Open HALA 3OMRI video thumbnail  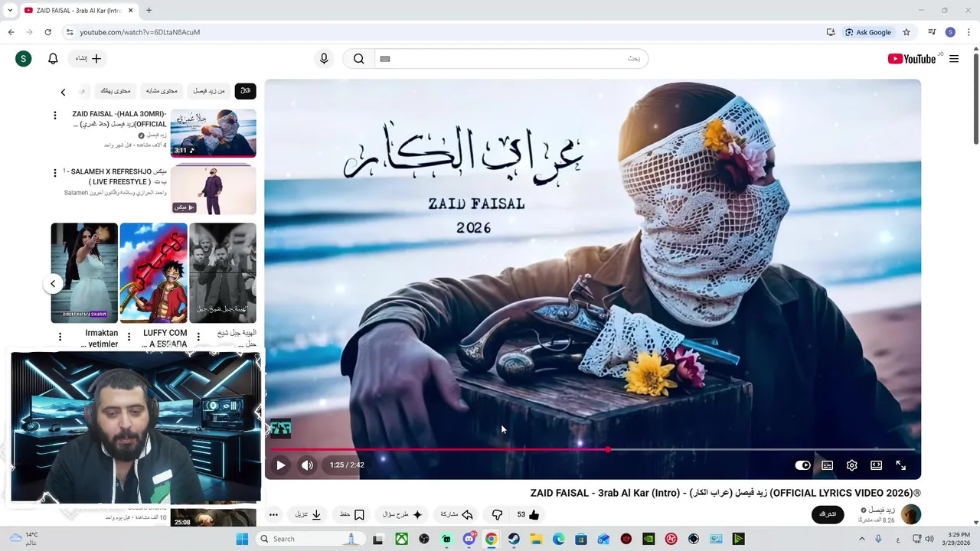coord(213,133)
